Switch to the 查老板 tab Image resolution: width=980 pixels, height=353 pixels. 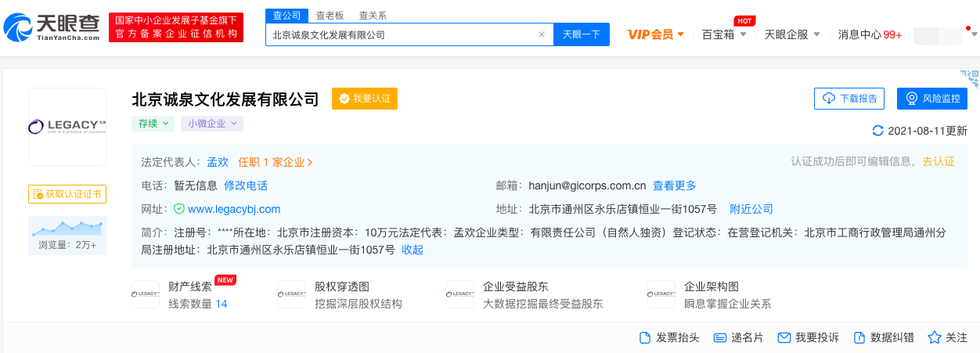330,16
